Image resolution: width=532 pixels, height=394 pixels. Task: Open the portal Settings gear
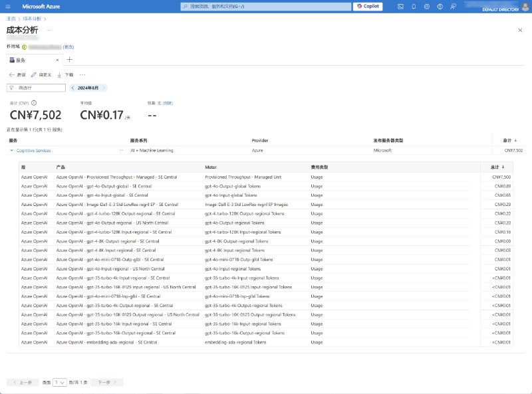tap(428, 6)
